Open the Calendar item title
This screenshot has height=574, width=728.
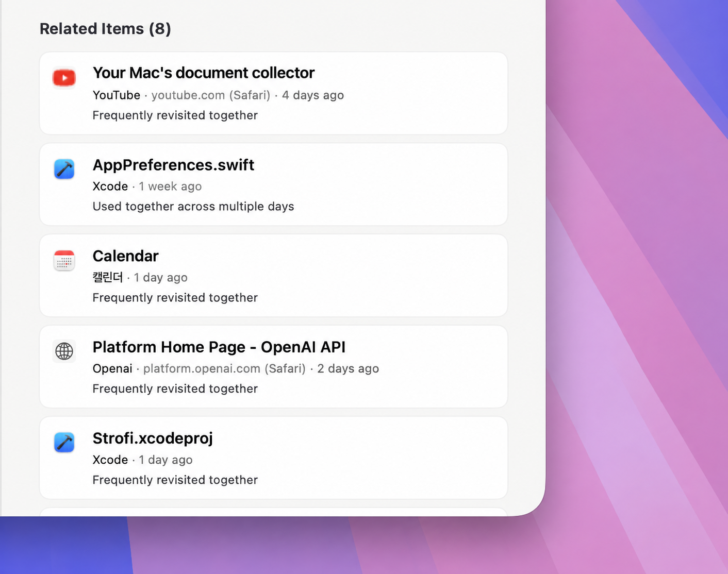coord(126,256)
